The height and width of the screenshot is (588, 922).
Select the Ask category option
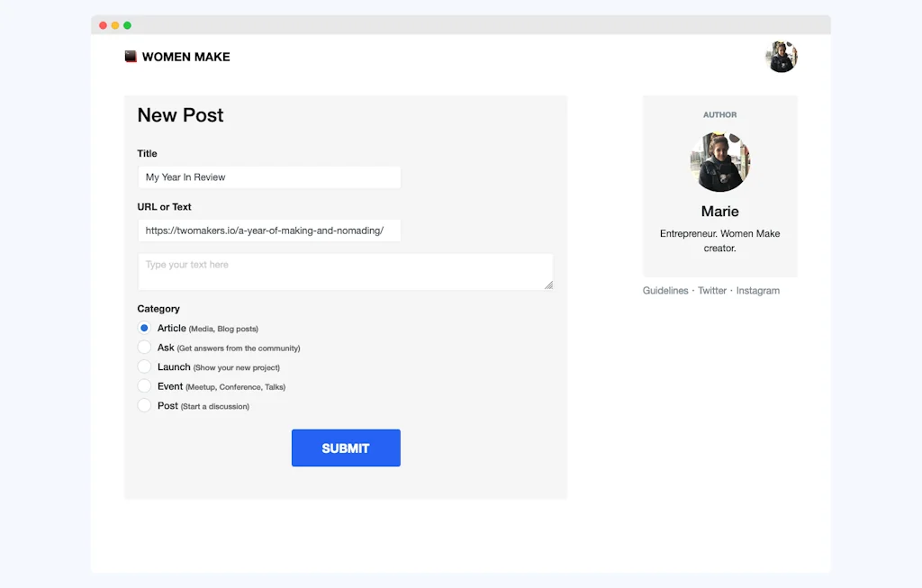[x=144, y=348]
